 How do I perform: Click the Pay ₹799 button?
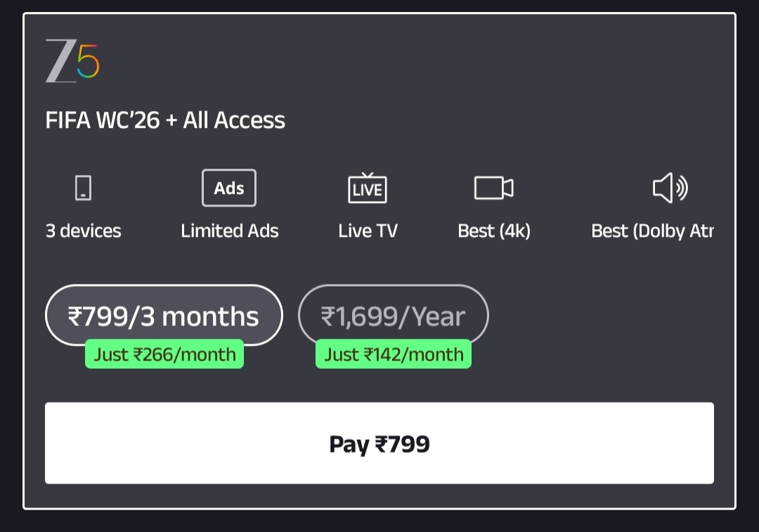(x=379, y=443)
